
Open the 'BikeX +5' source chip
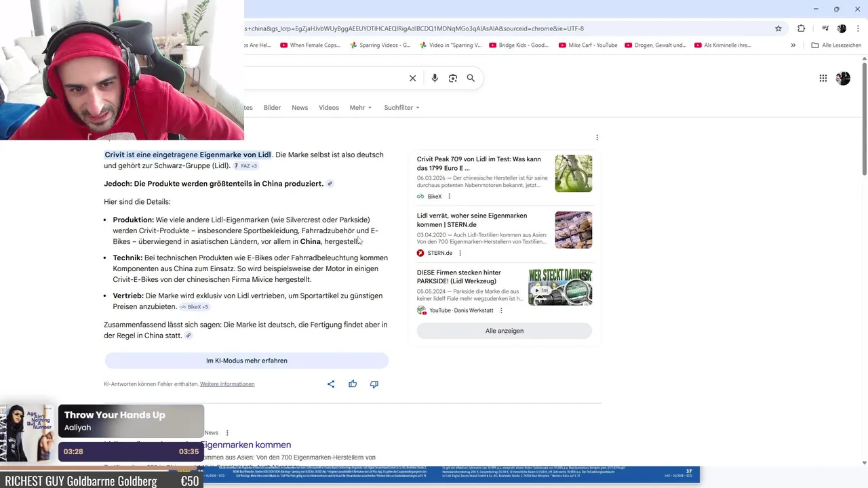point(195,307)
